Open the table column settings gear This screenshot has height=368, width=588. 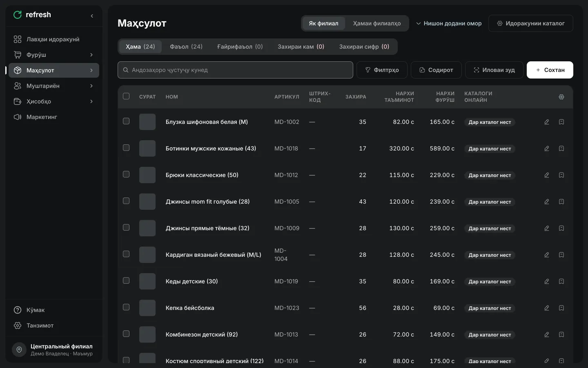(x=561, y=97)
